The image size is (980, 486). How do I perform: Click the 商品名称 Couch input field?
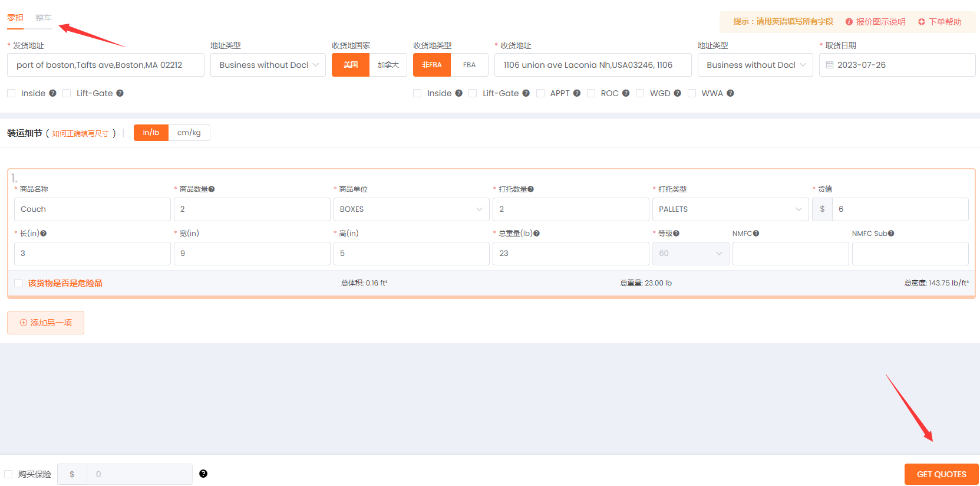click(92, 209)
